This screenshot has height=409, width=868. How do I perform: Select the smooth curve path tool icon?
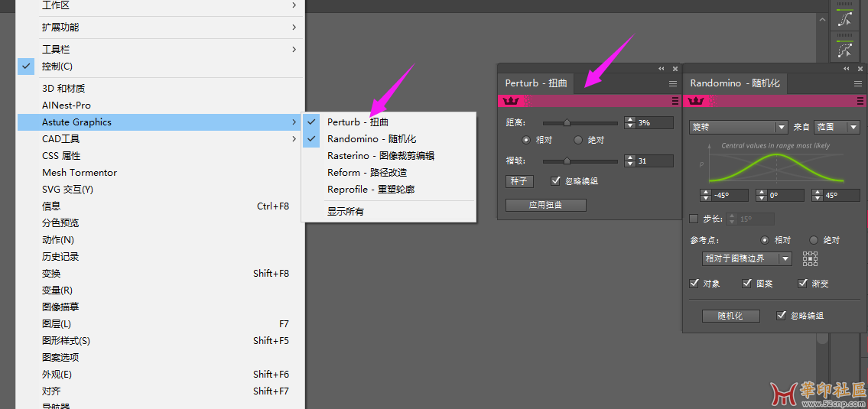pos(845,19)
